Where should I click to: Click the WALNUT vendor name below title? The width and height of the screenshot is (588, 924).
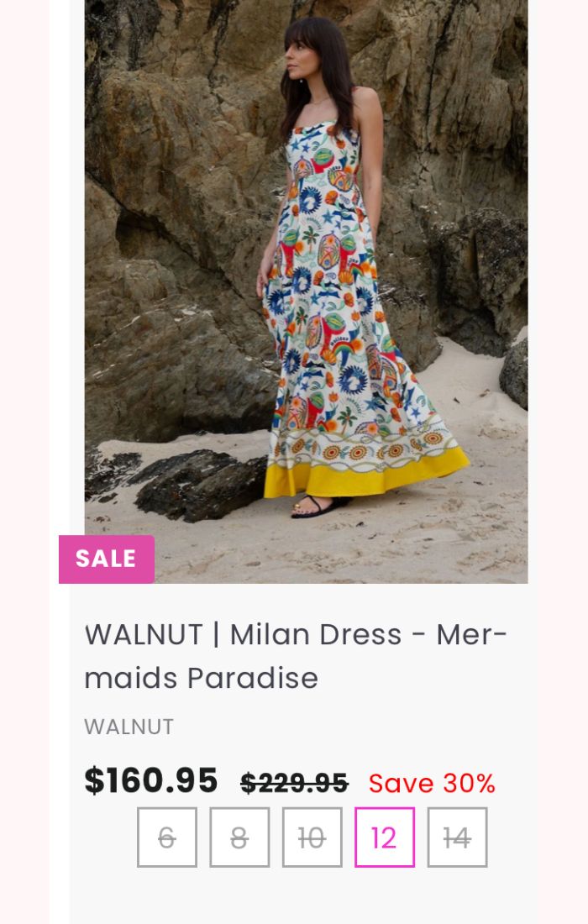(129, 727)
